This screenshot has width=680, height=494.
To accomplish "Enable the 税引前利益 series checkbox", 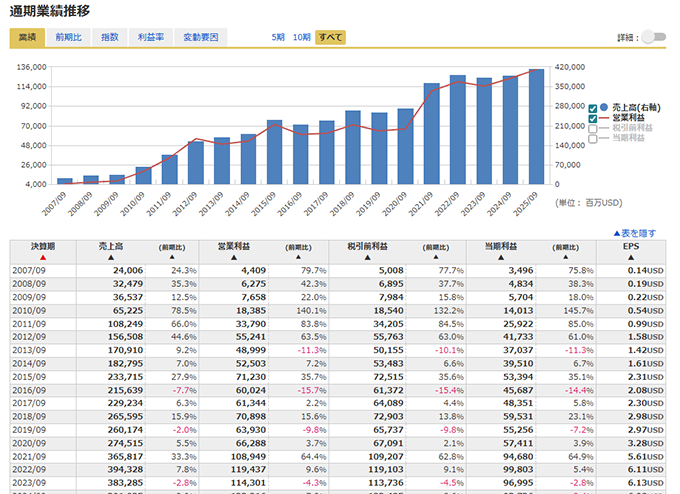I will pyautogui.click(x=594, y=128).
